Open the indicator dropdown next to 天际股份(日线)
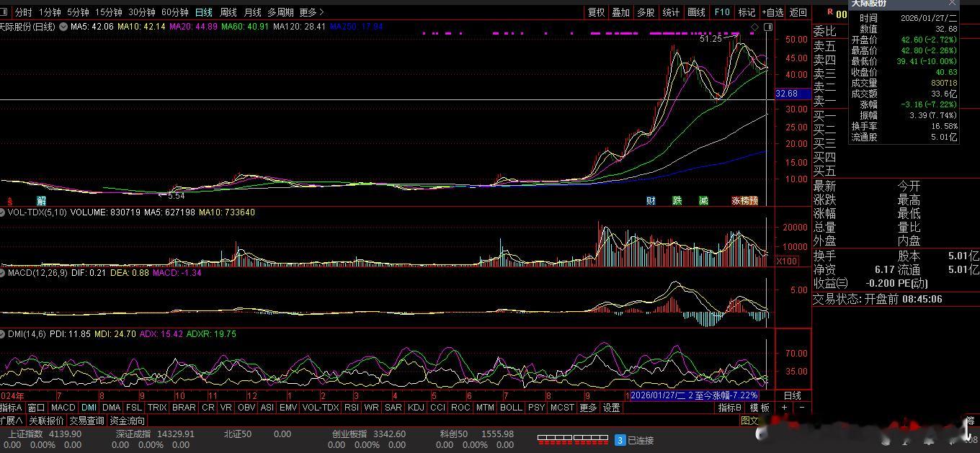Viewport: 980px width, 453px height. [63, 27]
